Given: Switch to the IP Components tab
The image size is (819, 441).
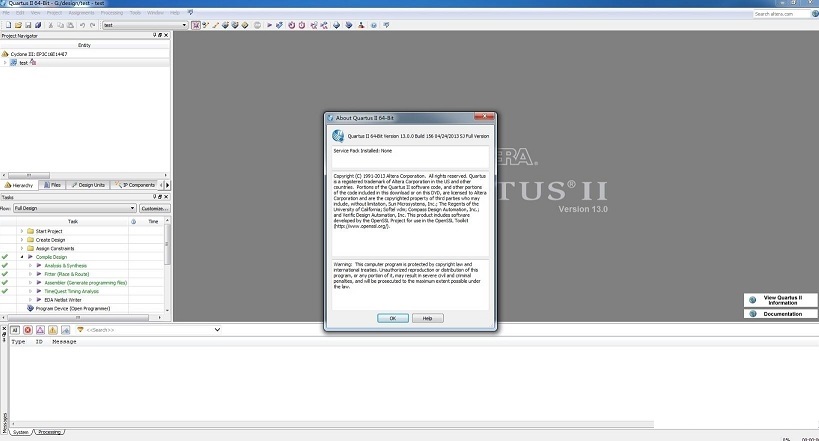Looking at the screenshot, I should point(135,185).
